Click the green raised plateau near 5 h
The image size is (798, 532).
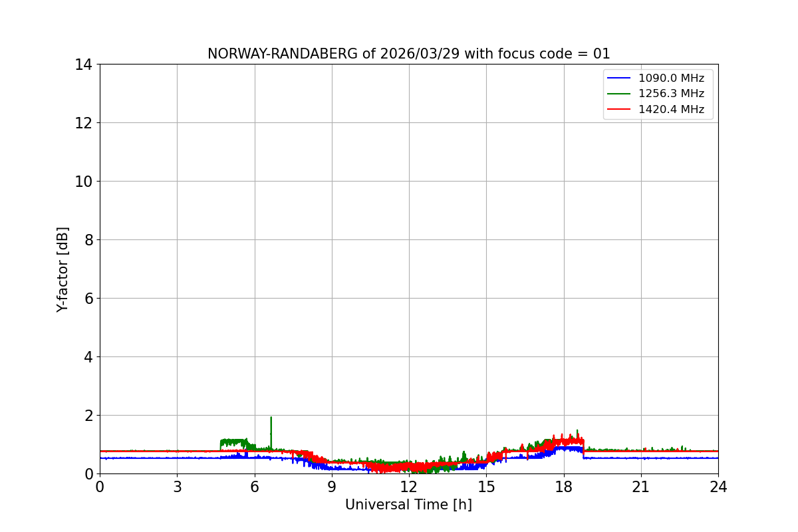[x=234, y=442]
